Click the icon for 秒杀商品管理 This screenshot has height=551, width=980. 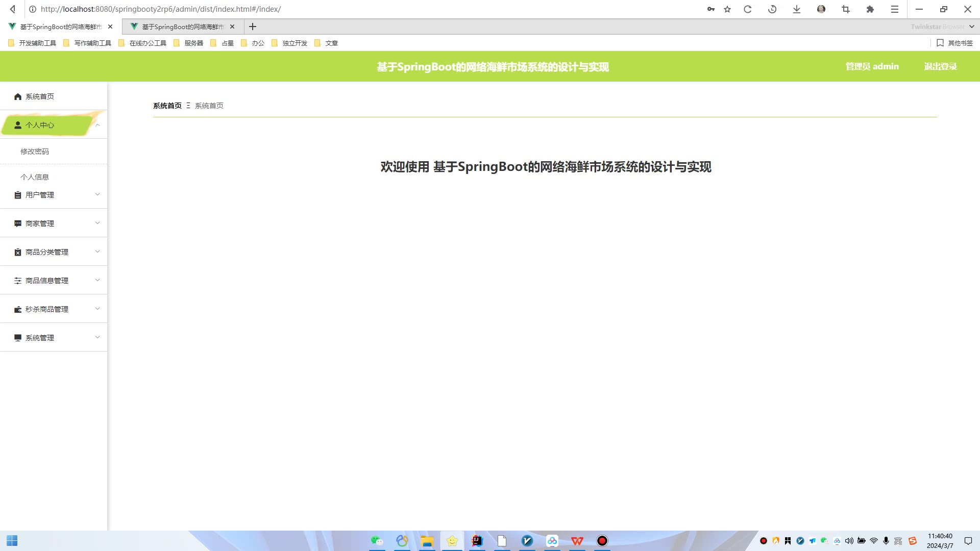tap(18, 309)
